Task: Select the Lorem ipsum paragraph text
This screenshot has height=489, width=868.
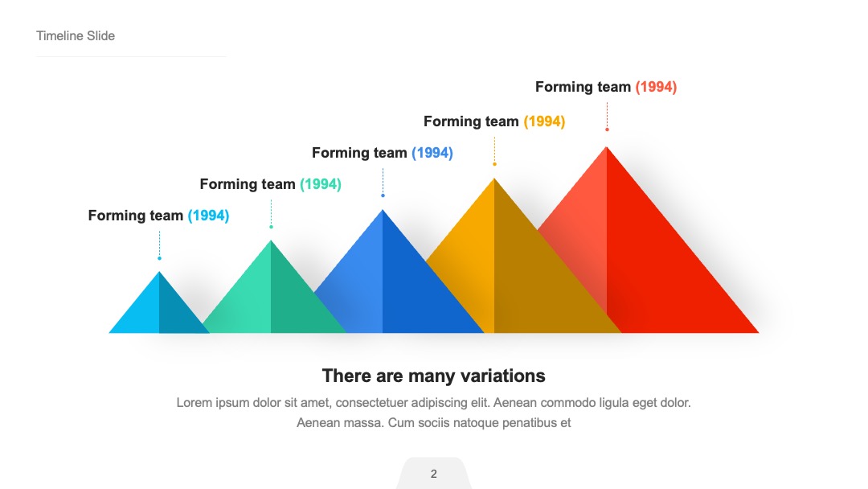Action: coord(433,413)
